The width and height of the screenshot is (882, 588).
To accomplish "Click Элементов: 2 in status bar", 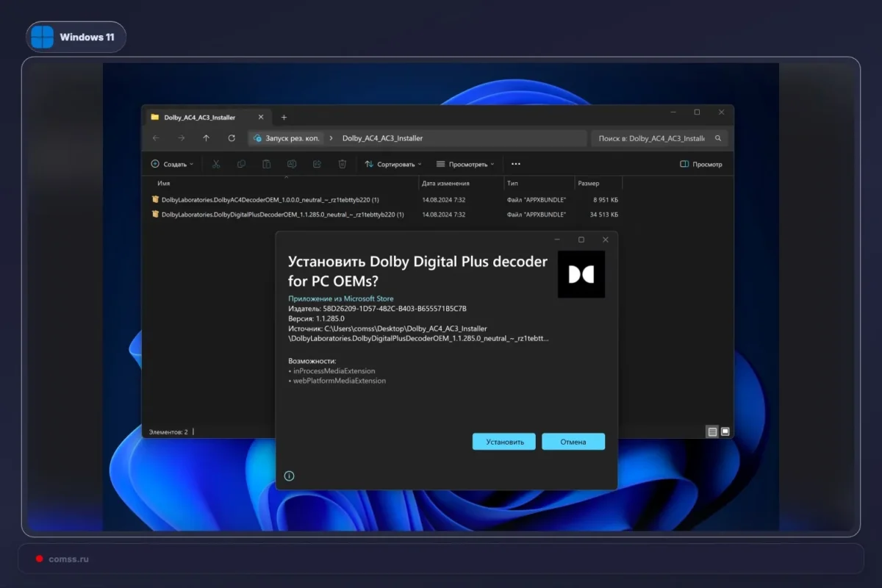I will pos(168,432).
